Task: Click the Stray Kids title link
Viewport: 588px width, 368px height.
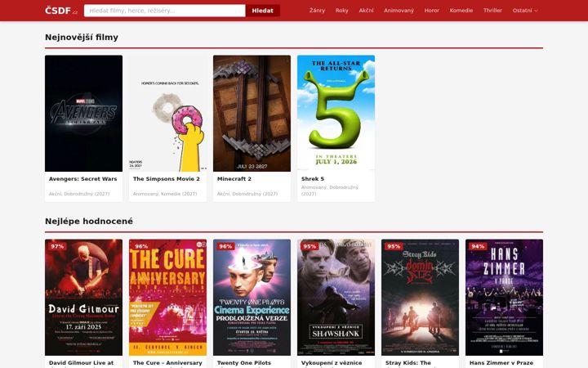Action: pos(408,363)
